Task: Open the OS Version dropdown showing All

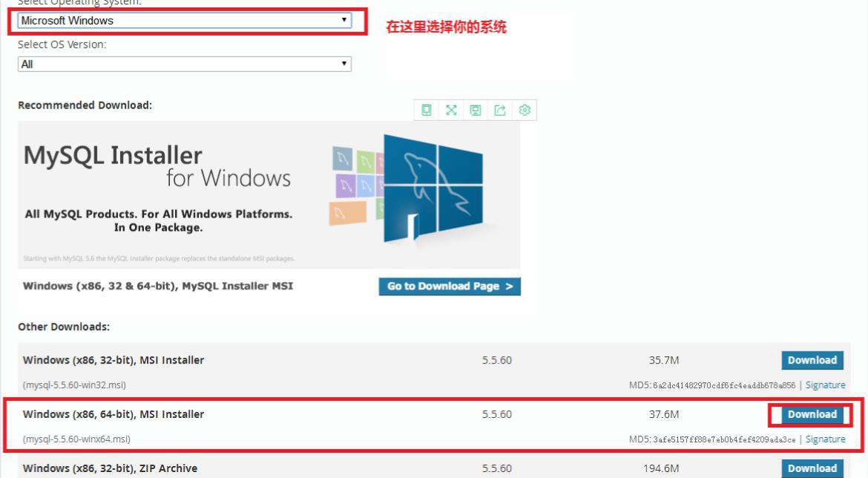Action: tap(184, 65)
